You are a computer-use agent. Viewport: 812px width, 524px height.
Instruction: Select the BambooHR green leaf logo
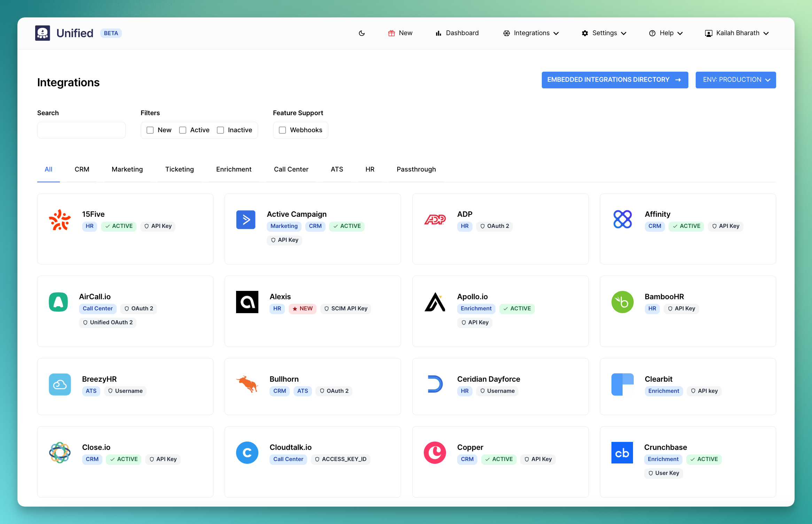(x=622, y=302)
